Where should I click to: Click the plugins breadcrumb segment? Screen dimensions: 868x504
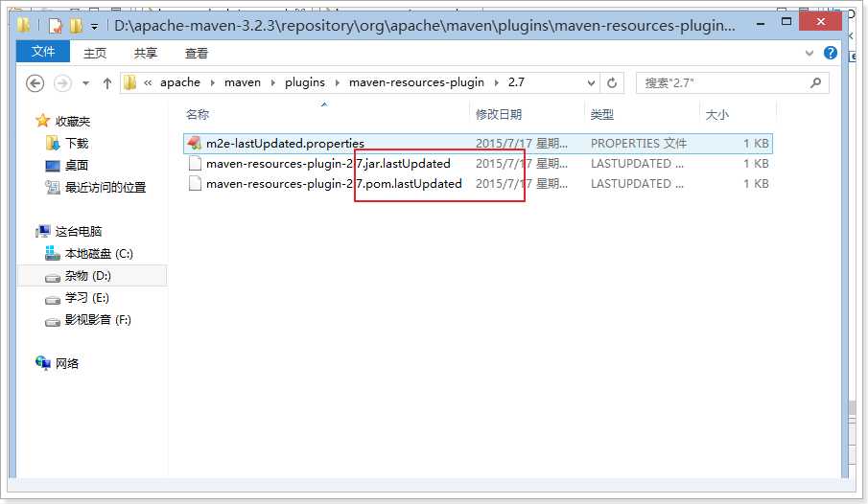(x=304, y=82)
